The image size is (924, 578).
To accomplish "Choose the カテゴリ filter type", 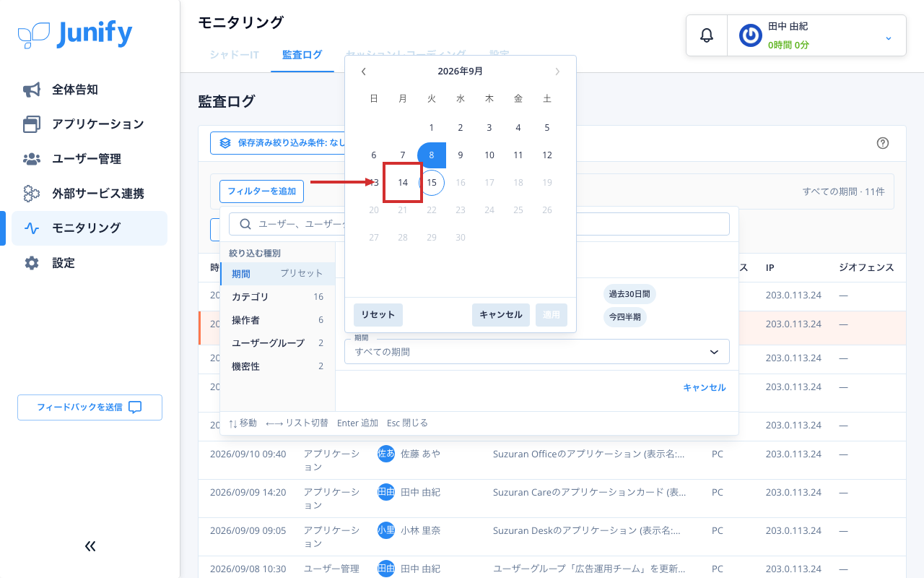I will click(278, 297).
